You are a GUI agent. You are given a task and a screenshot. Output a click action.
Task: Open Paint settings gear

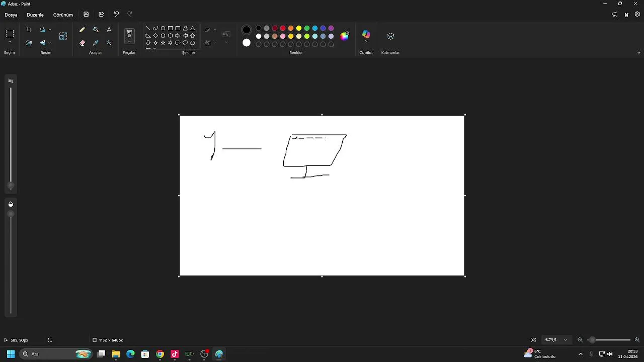[x=637, y=15]
